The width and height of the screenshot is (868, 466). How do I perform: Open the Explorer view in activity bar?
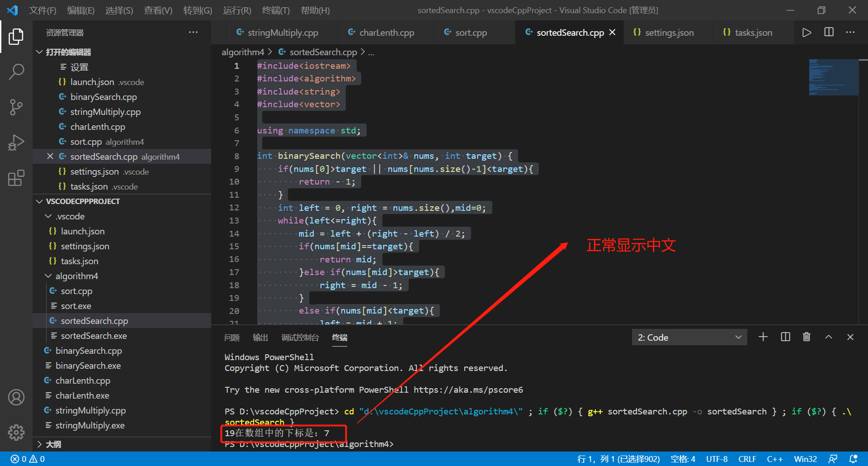(16, 37)
